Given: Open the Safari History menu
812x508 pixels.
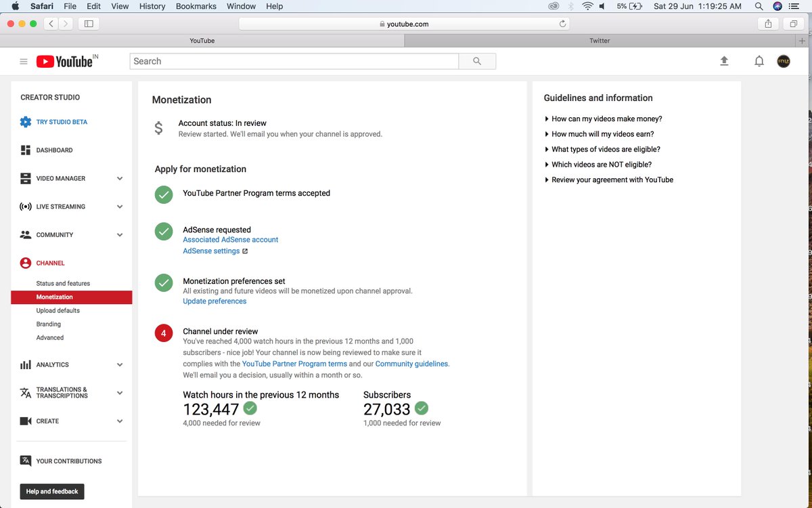Looking at the screenshot, I should [152, 6].
